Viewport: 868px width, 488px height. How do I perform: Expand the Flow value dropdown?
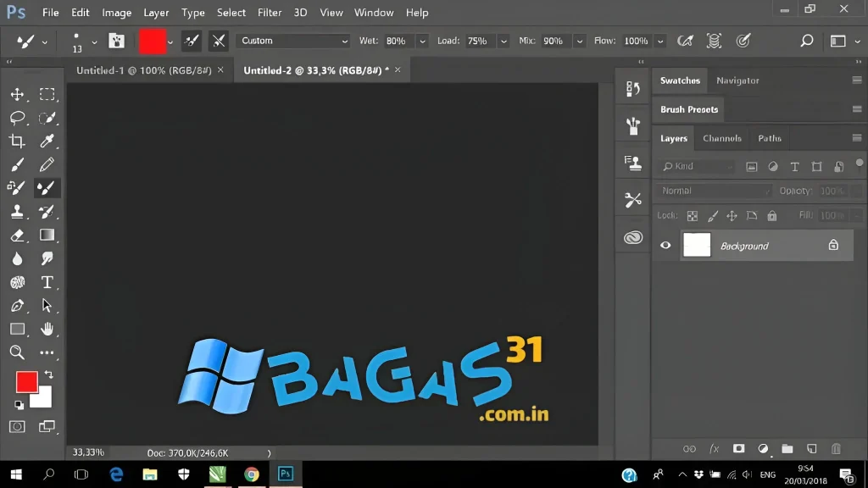[x=660, y=42]
